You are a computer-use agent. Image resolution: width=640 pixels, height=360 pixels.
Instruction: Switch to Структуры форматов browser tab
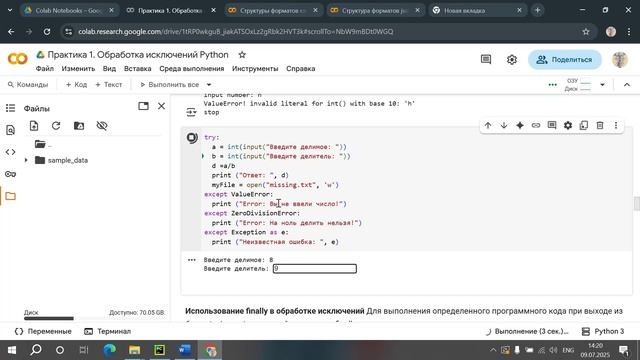273,11
